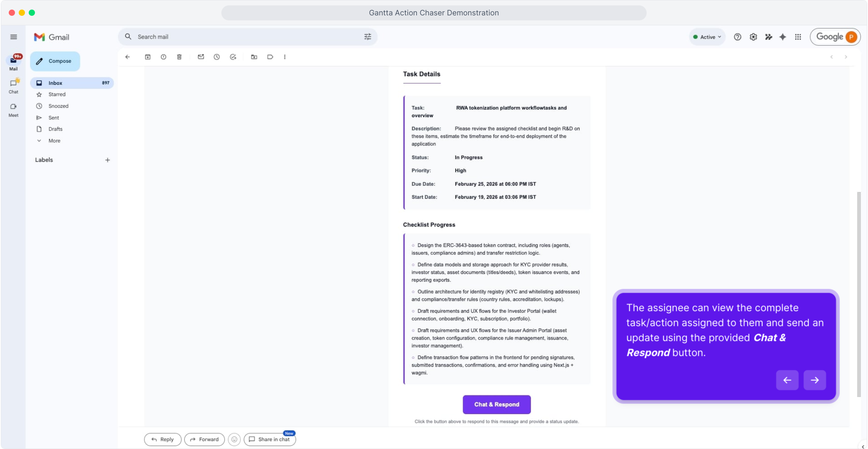Open the Starred mail folder
The width and height of the screenshot is (868, 449).
pyautogui.click(x=57, y=94)
